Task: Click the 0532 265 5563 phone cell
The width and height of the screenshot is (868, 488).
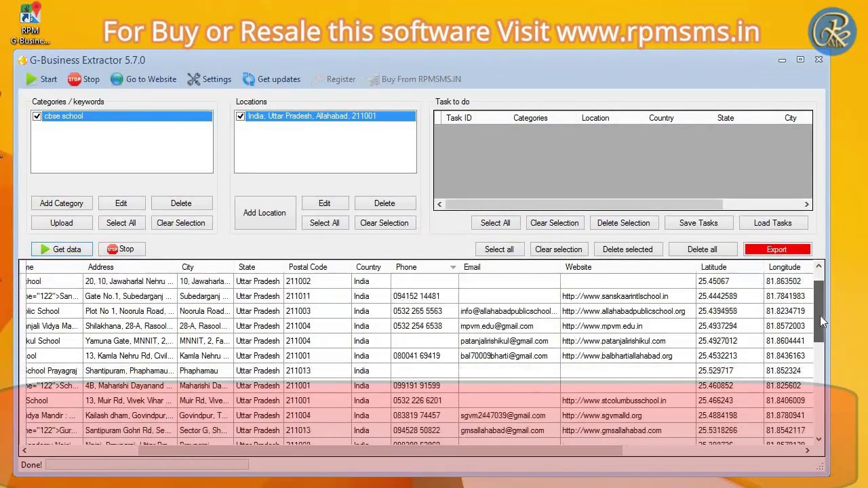Action: click(x=425, y=311)
